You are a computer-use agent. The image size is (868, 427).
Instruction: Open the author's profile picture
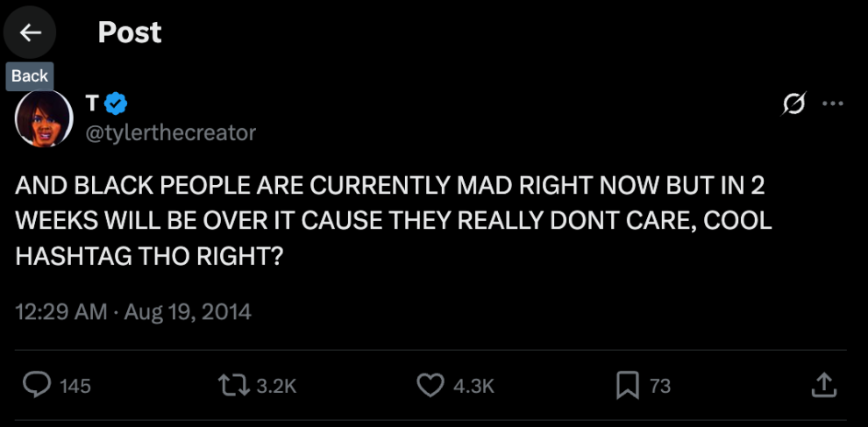click(x=44, y=117)
